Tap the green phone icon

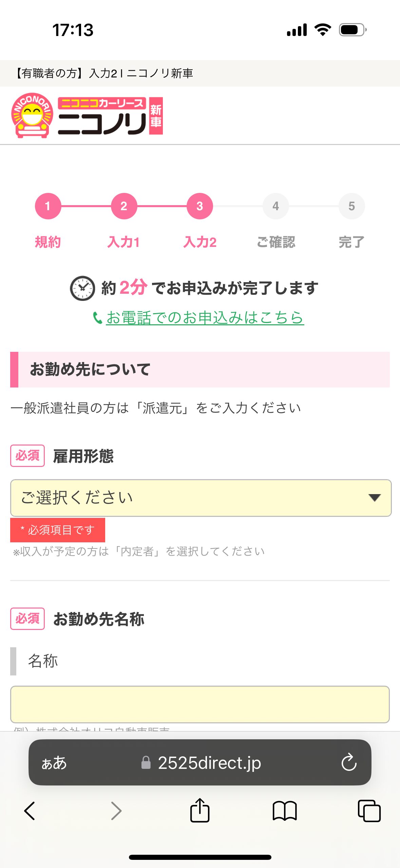[x=97, y=318]
